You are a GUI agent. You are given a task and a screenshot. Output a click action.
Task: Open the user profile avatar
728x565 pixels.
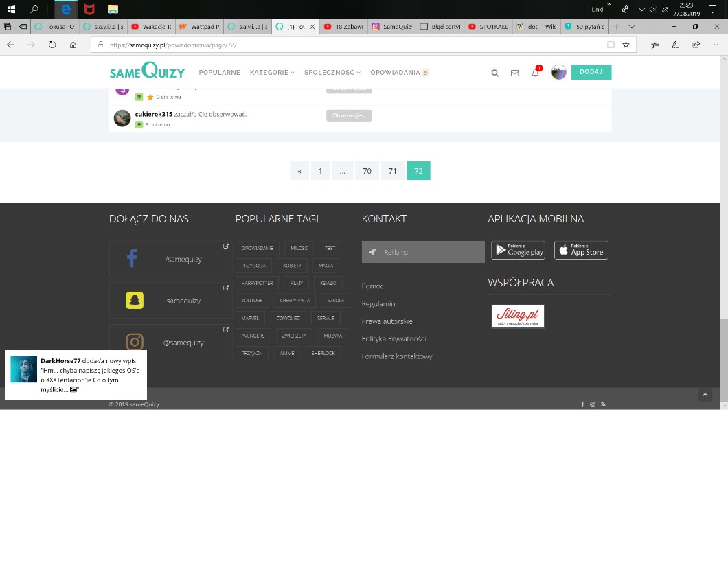[559, 73]
